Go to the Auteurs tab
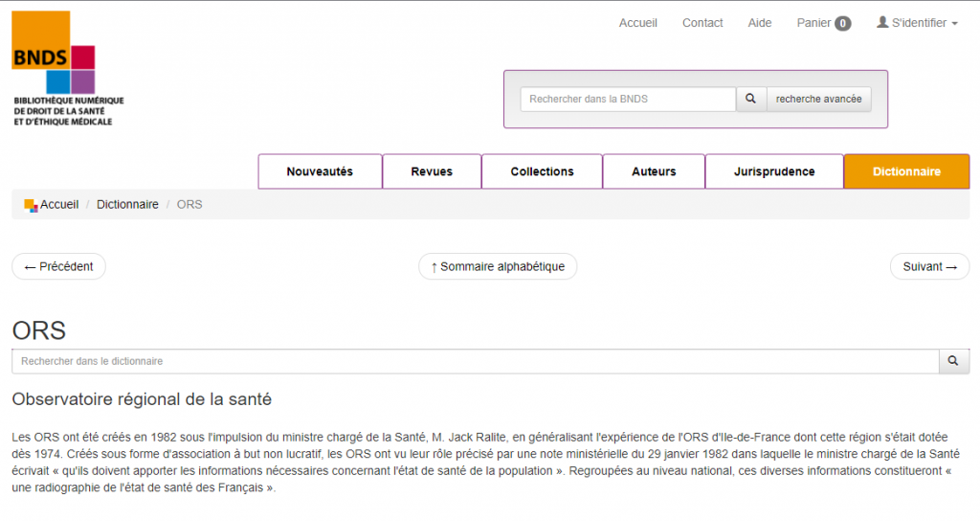Screen dimensions: 980x521 click(654, 171)
